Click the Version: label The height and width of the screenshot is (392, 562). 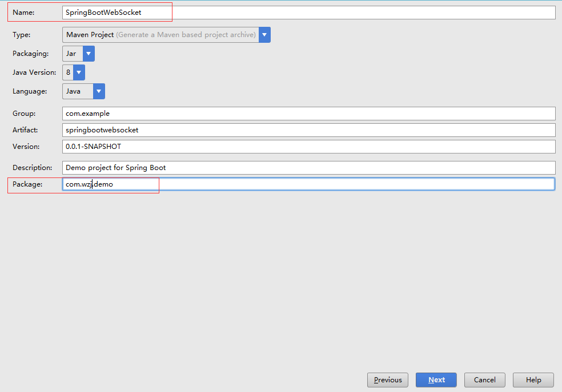tap(26, 147)
